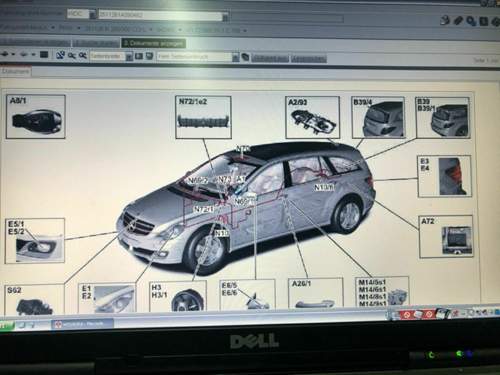The height and width of the screenshot is (375, 500).
Task: Click the zoom in magnifier toolbar icon
Action: coord(72,56)
